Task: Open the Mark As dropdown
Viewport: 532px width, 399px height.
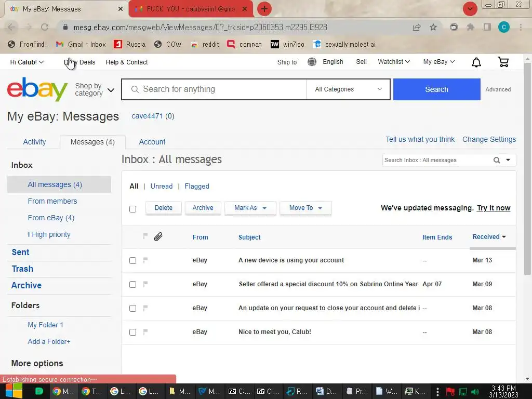Action: click(x=250, y=208)
